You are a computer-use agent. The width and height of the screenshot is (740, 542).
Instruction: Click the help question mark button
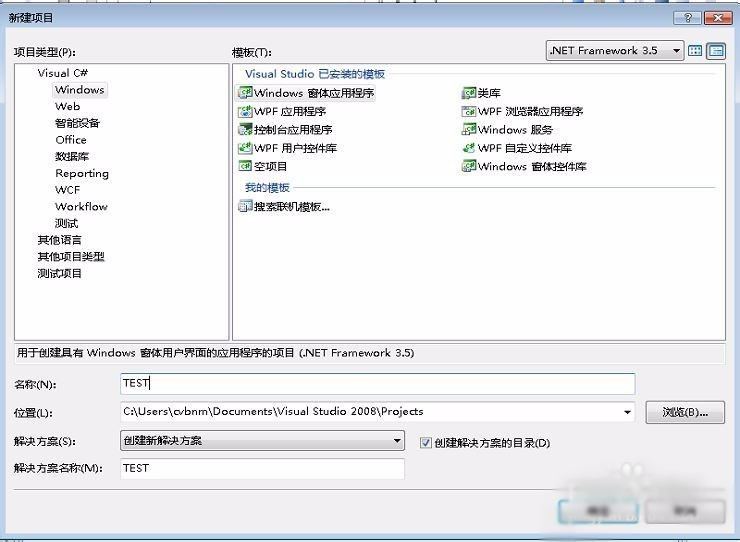click(688, 18)
